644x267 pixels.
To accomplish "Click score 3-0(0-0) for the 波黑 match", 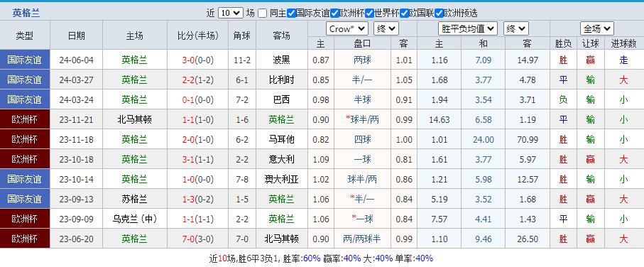I will pyautogui.click(x=198, y=60).
